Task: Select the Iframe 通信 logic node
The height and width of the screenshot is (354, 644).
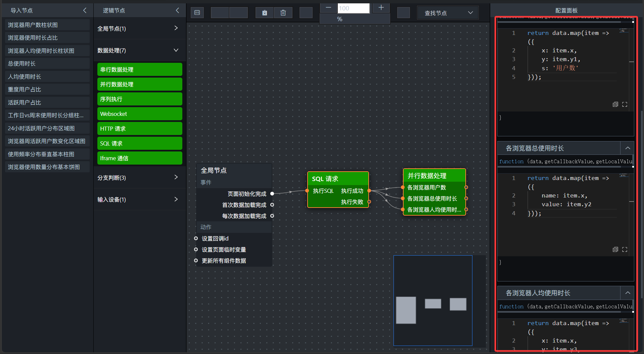Action: click(x=140, y=158)
